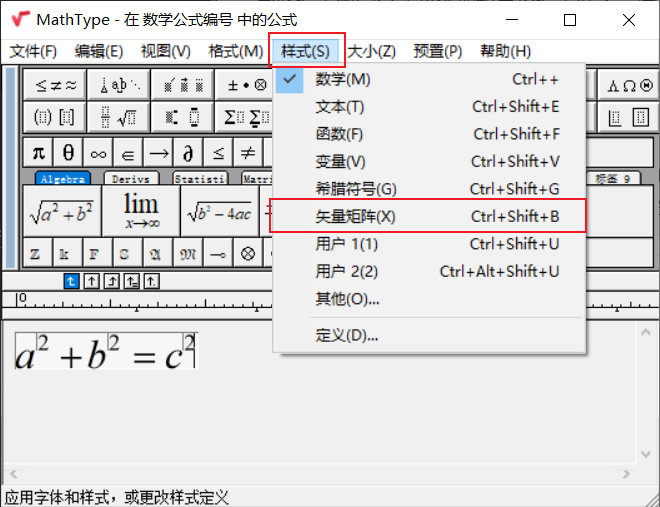Viewport: 660px width, 507px height.
Task: Open the Greek uppercase palette (ΛΩ)
Action: point(629,85)
